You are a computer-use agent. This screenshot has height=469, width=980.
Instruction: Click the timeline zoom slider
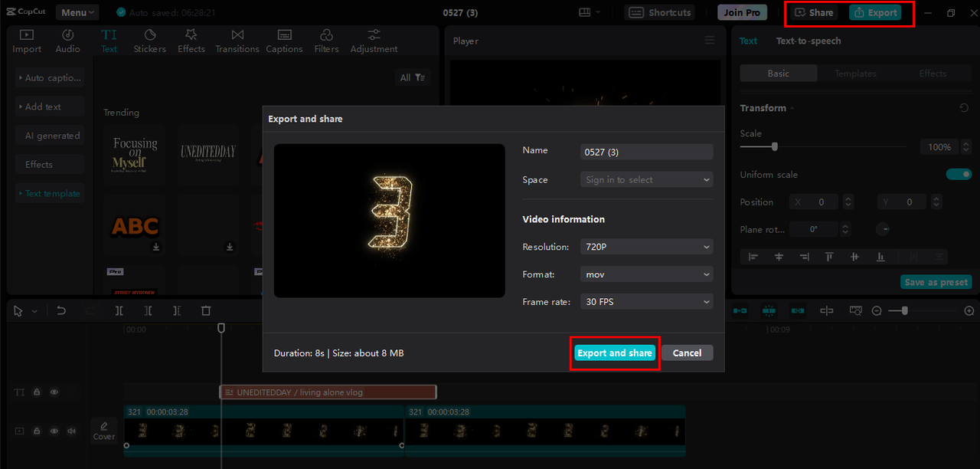[x=904, y=310]
